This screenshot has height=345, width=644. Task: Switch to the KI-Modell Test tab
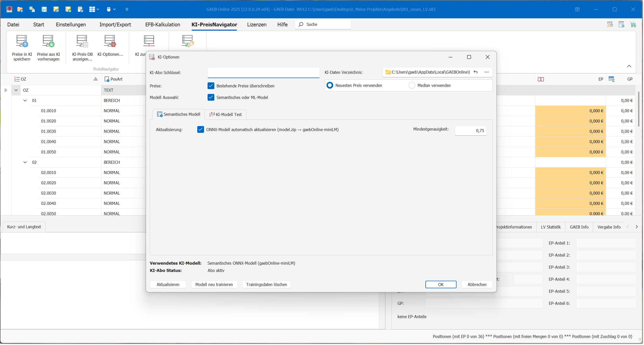pyautogui.click(x=225, y=114)
